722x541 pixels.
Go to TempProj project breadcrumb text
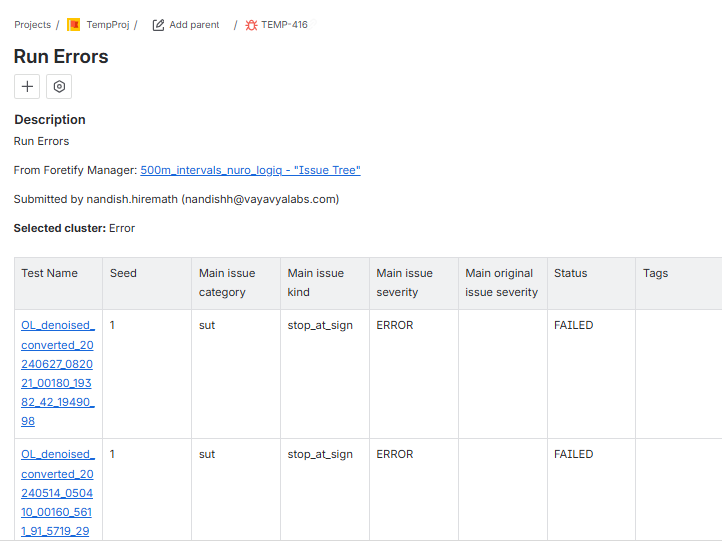[x=107, y=25]
